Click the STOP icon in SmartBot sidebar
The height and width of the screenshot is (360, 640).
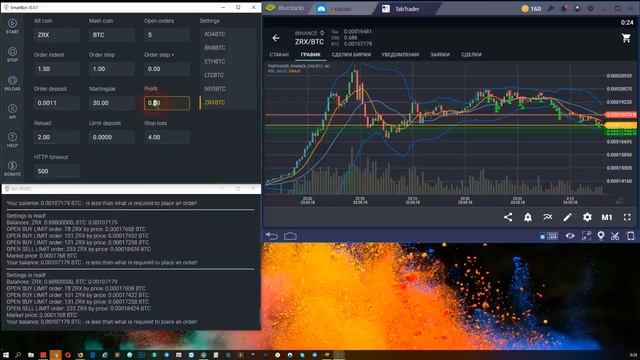12,52
